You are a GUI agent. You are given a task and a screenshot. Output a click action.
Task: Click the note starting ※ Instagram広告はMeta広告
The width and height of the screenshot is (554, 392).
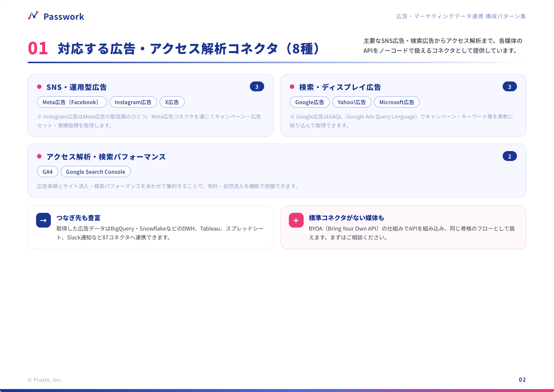(x=149, y=121)
